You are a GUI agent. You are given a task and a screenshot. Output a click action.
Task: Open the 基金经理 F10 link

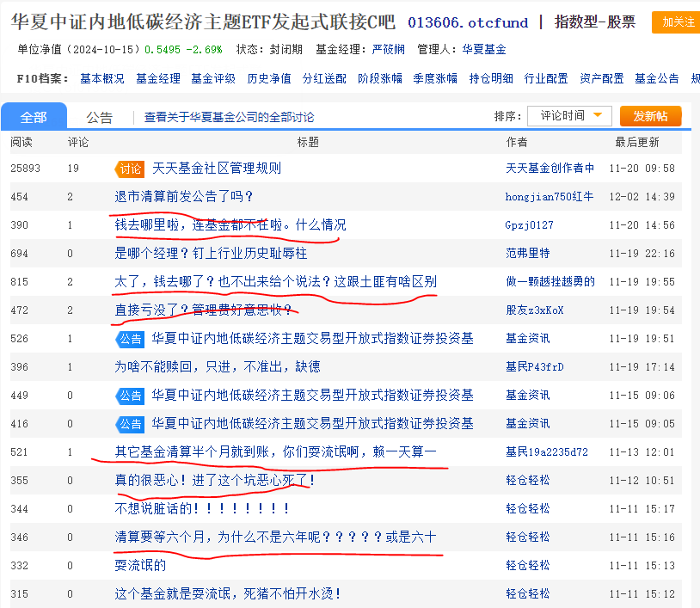click(158, 78)
